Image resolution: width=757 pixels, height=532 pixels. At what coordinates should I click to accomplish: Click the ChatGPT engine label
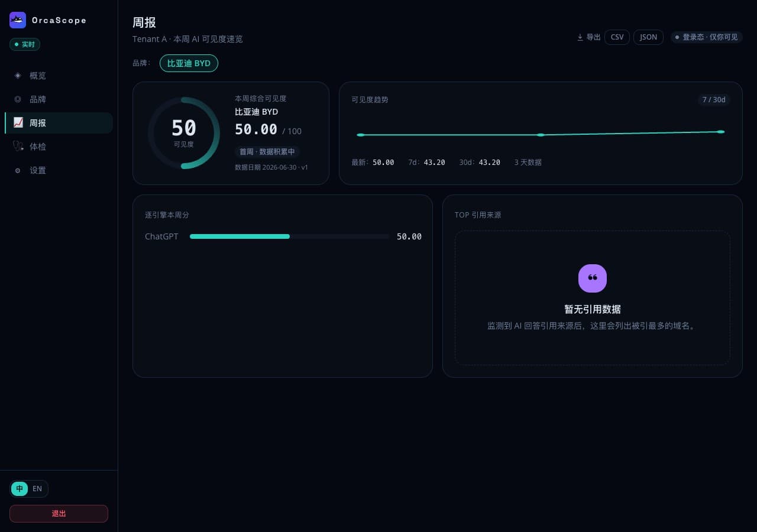[161, 236]
